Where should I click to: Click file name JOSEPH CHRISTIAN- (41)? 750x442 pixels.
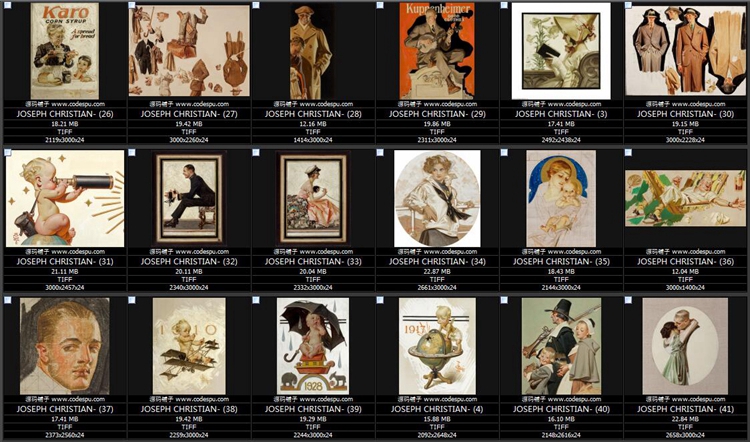coord(685,409)
